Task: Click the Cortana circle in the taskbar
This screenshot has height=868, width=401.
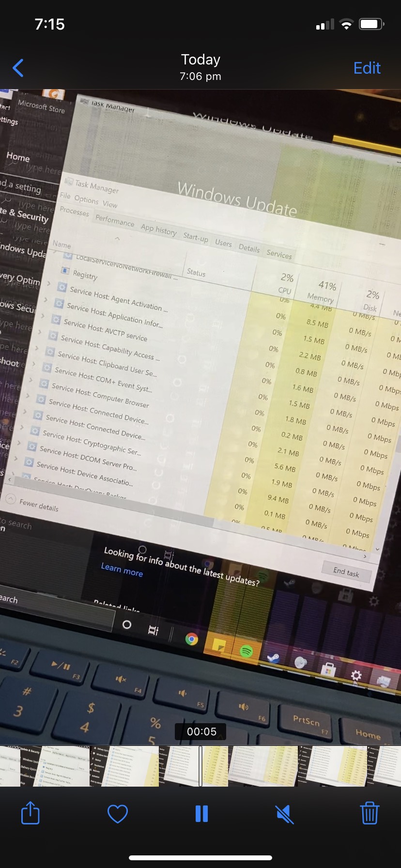Action: click(127, 624)
